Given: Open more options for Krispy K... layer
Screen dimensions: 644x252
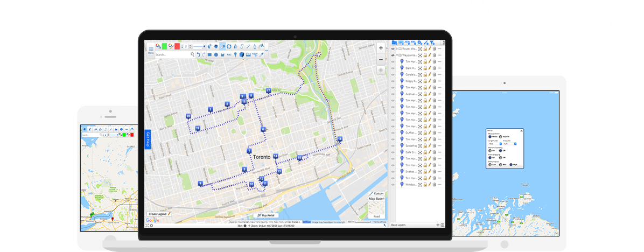Looking at the screenshot, I should [439, 81].
